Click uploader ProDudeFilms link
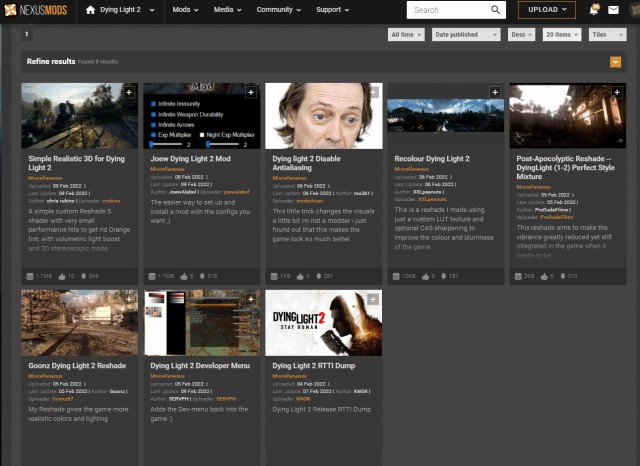This screenshot has height=466, width=640. pos(557,217)
